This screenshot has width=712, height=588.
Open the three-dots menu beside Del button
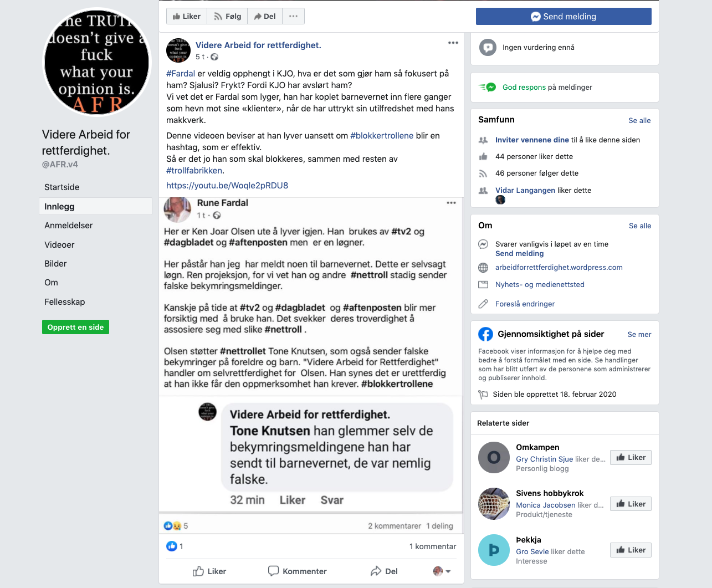point(293,16)
